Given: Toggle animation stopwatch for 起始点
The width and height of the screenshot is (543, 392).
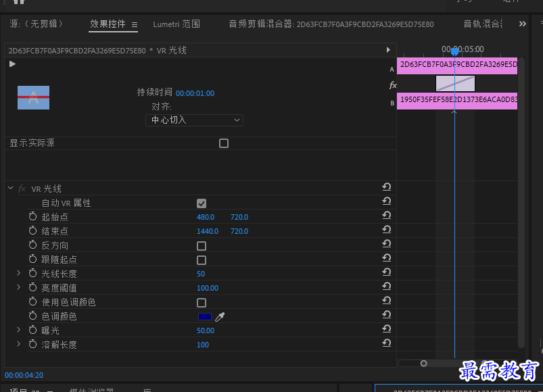Looking at the screenshot, I should coord(33,216).
